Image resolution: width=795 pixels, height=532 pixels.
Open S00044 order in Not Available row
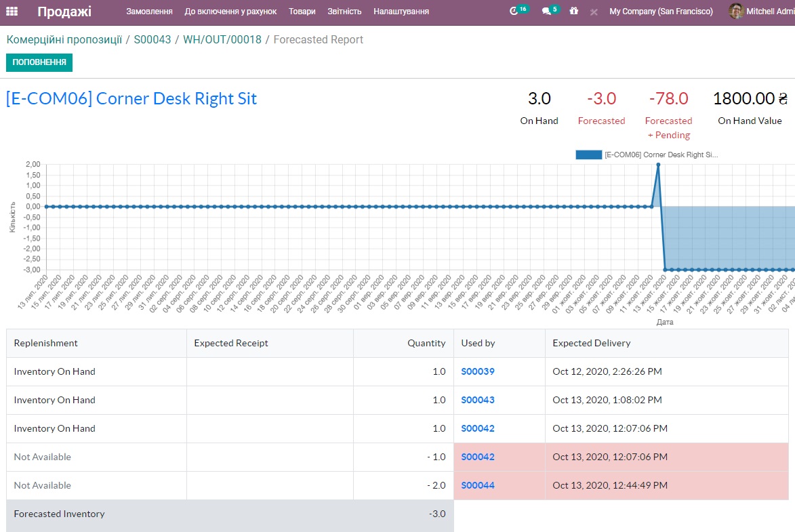click(478, 485)
